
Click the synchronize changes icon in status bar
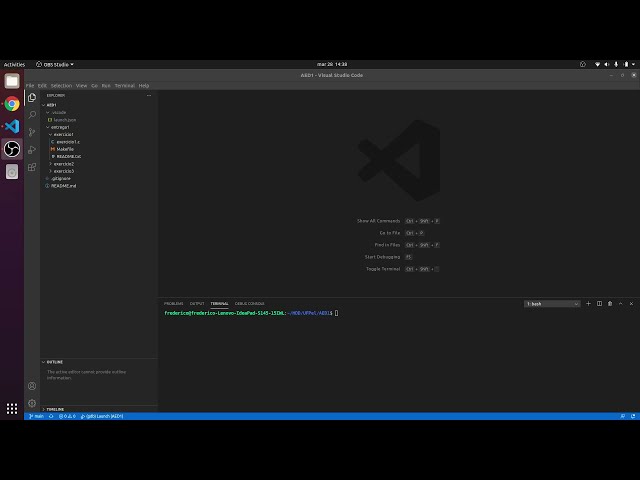tap(51, 416)
